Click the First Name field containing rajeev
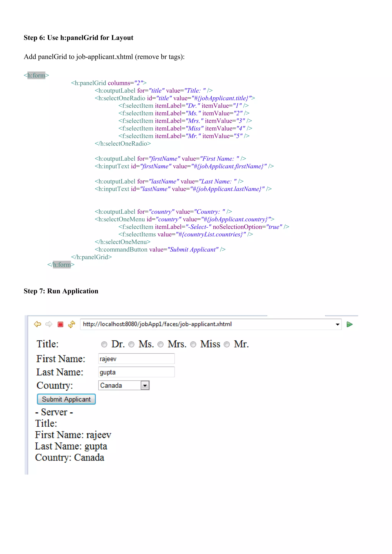Image resolution: width=392 pixels, height=554 pixels. click(x=136, y=359)
